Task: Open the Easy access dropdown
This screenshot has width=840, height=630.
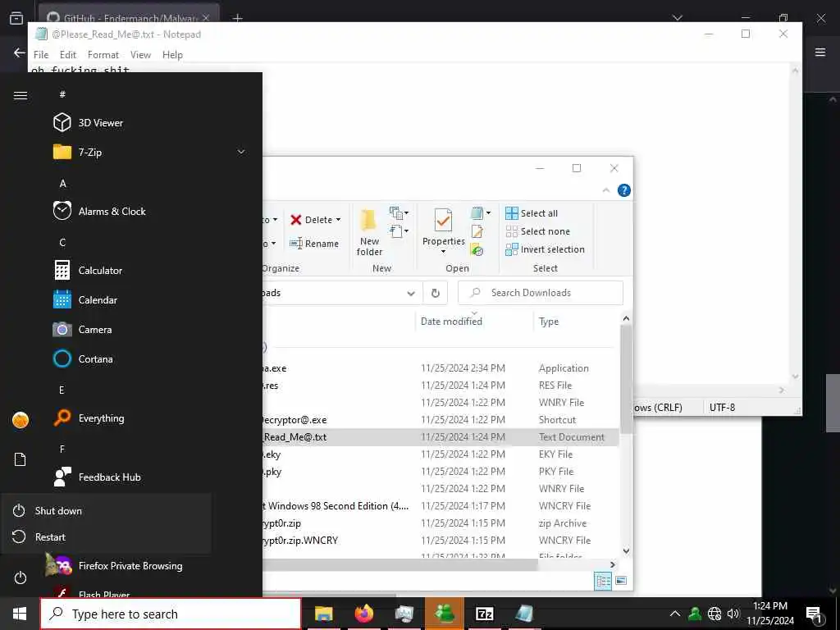Action: click(x=399, y=231)
